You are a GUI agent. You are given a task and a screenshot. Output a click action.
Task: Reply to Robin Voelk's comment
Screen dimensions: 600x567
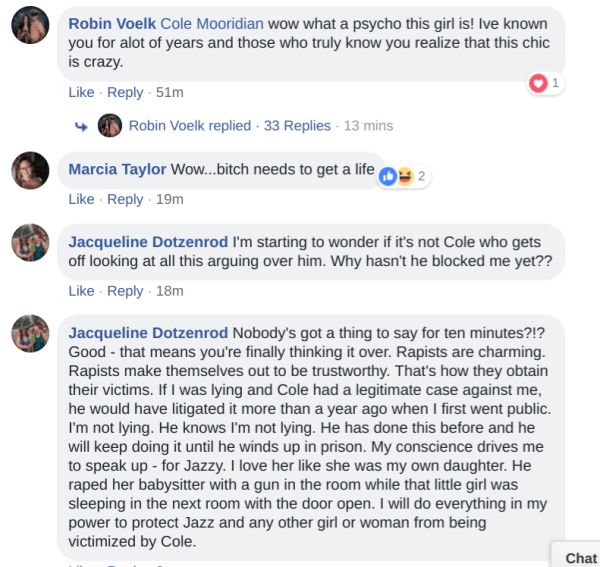pyautogui.click(x=125, y=92)
